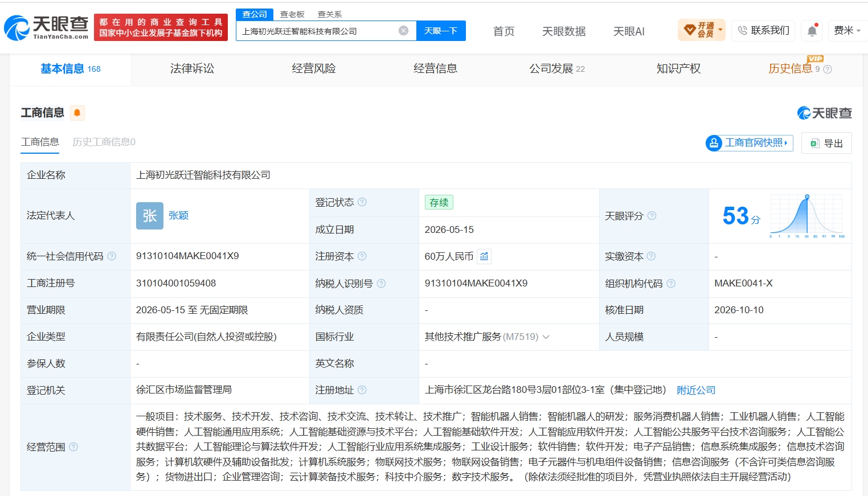Select the 查关系 search tab
The width and height of the screenshot is (868, 496).
click(x=330, y=14)
